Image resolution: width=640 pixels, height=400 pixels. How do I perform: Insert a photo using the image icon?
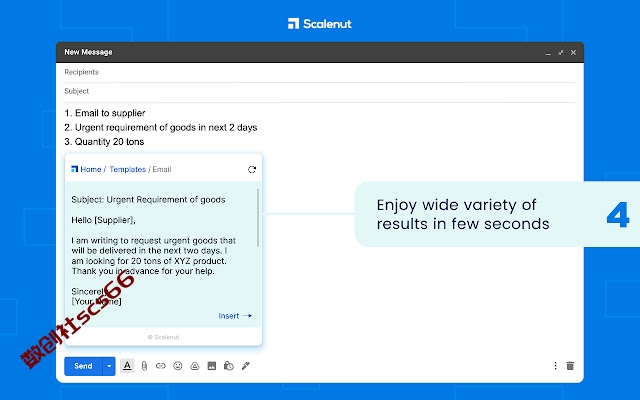pos(211,366)
